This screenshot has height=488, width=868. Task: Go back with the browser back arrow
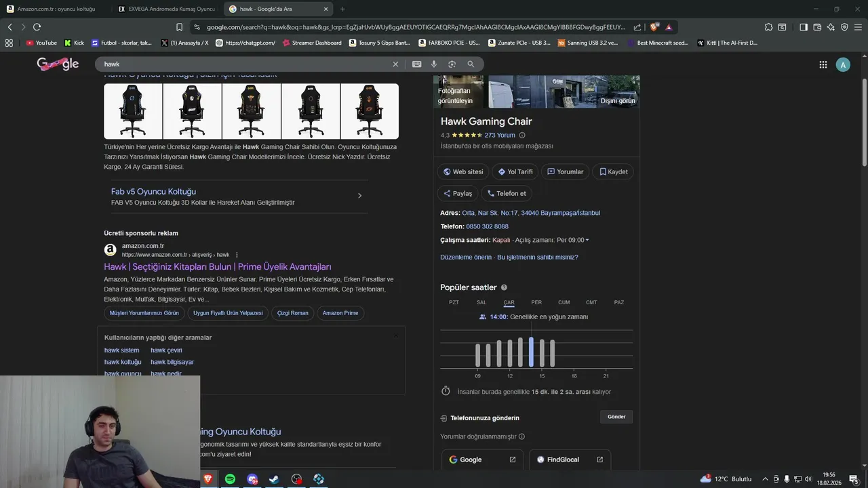9,27
